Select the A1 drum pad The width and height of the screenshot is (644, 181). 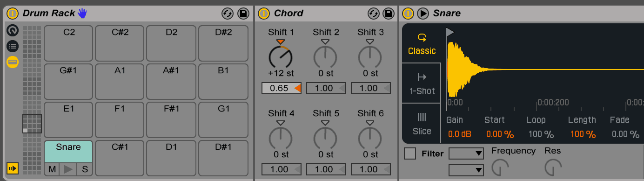(120, 82)
